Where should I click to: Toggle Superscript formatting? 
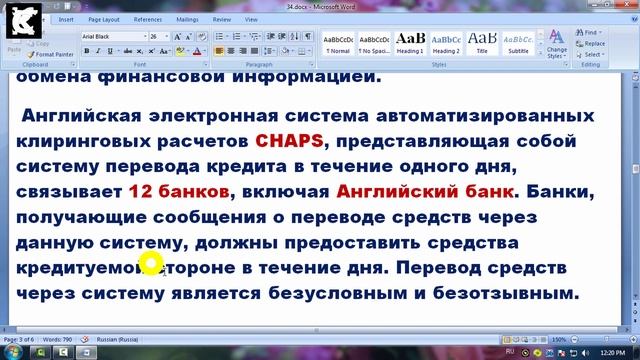(x=151, y=51)
